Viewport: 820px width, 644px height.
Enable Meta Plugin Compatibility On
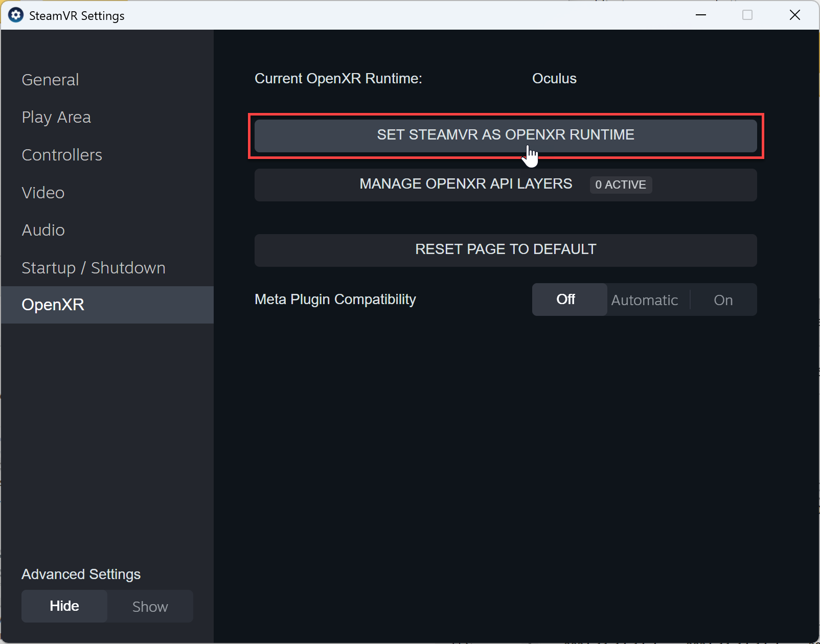723,300
